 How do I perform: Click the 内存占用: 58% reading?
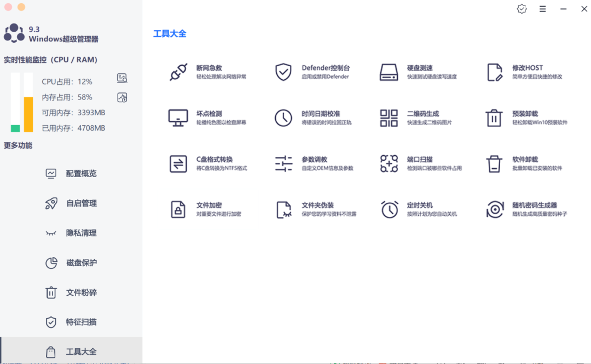[67, 97]
